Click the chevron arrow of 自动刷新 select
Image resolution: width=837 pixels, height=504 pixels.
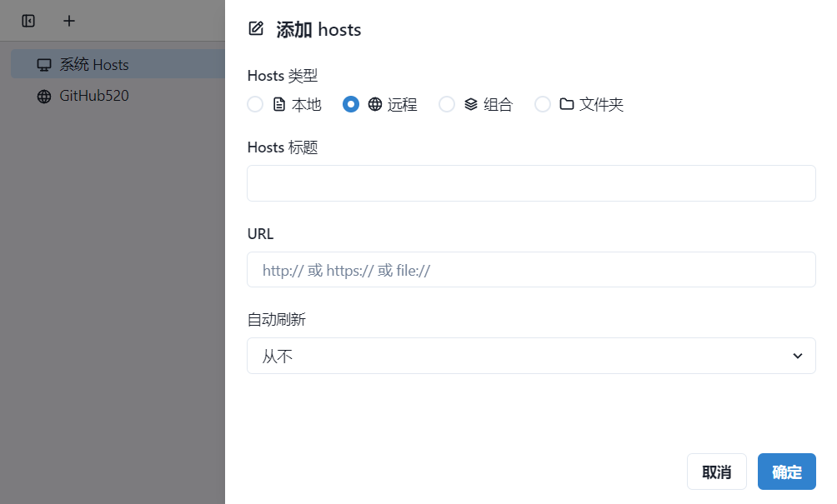[x=798, y=356]
